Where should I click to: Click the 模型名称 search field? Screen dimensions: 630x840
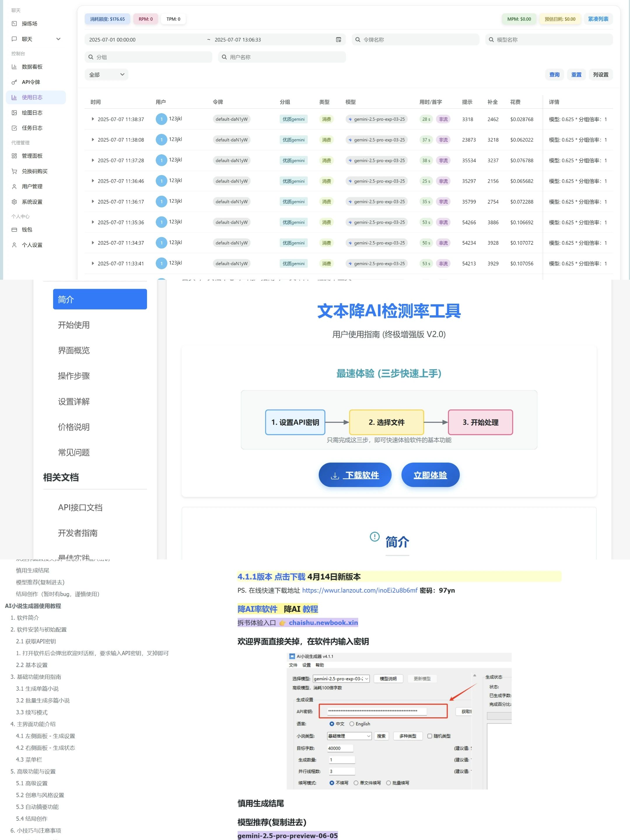tap(549, 40)
